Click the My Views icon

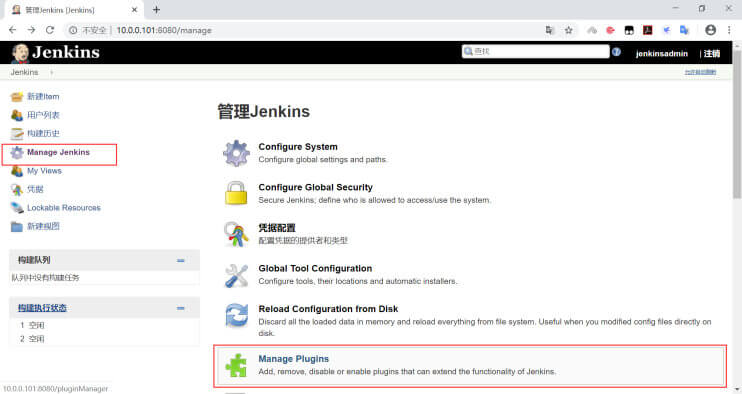click(17, 171)
